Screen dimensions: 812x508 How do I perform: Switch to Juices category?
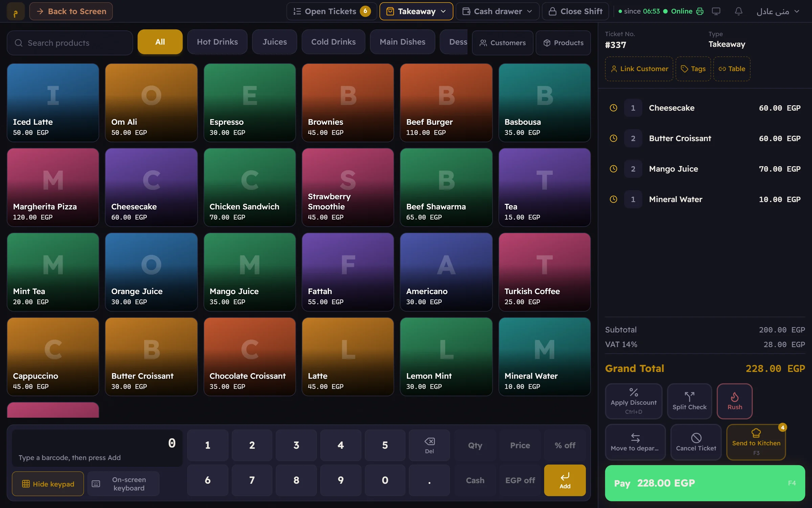tap(274, 42)
